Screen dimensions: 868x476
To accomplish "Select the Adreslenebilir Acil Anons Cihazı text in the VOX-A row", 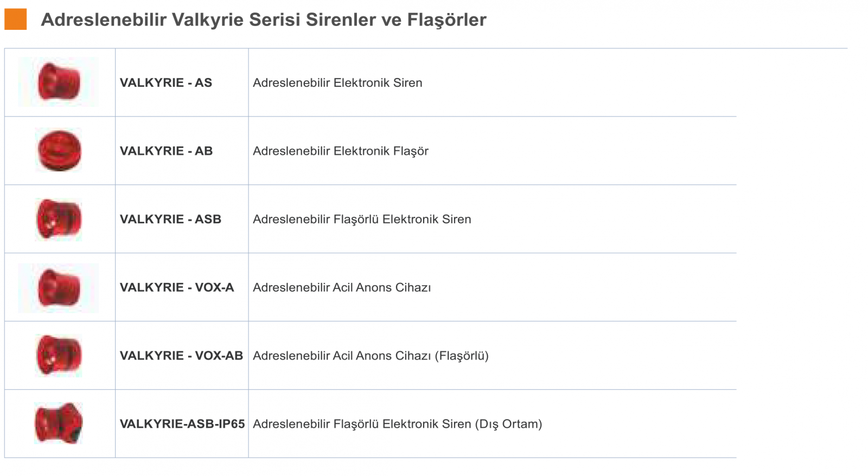I will 342,288.
